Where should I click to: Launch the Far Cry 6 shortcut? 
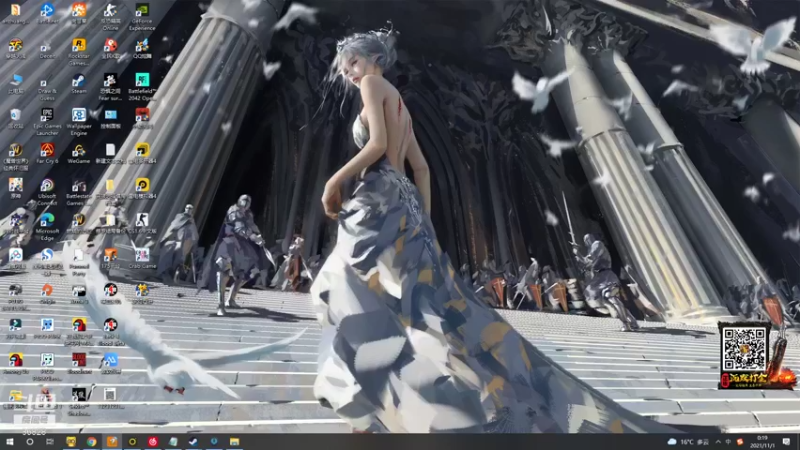pyautogui.click(x=47, y=153)
